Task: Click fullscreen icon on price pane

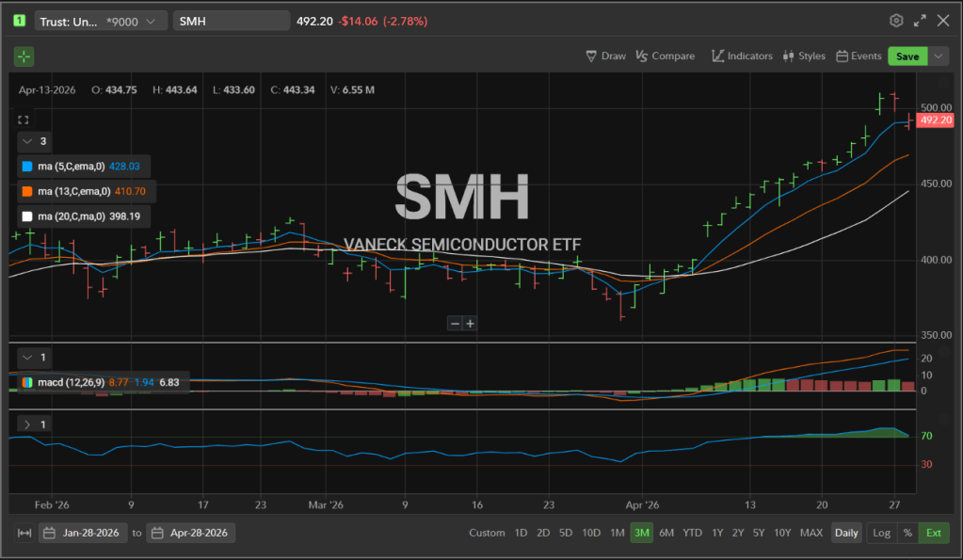Action: click(x=24, y=120)
